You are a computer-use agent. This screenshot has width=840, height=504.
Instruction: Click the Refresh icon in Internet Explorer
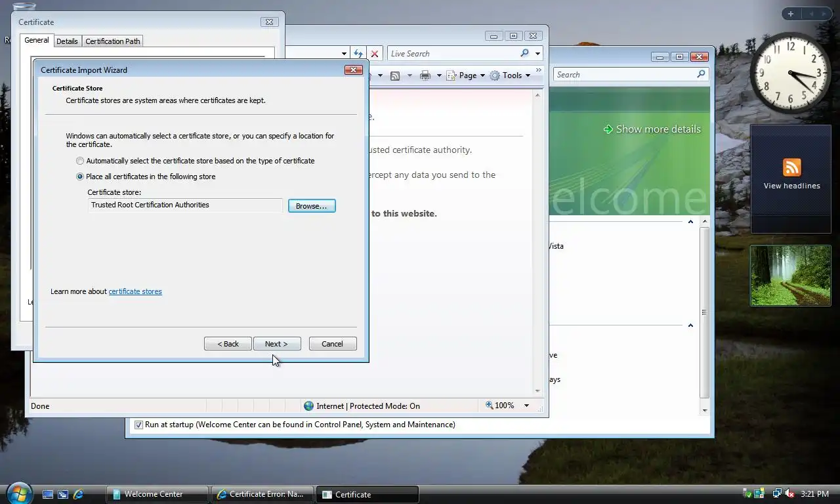pyautogui.click(x=358, y=54)
